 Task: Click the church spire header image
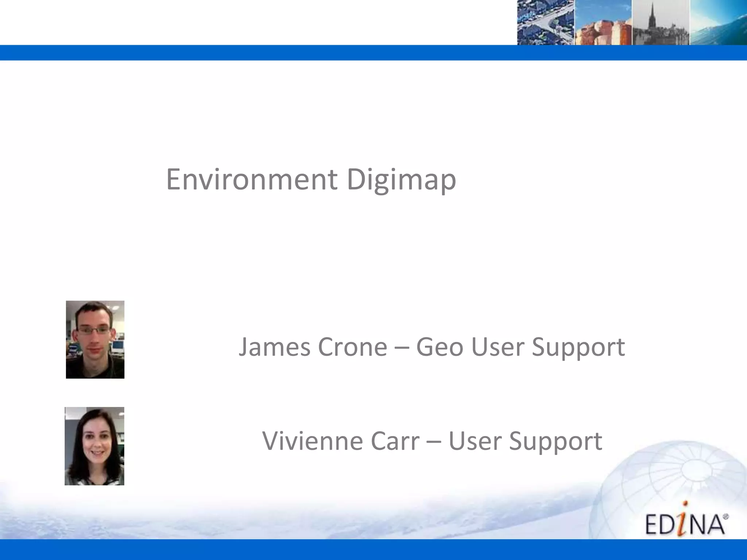pos(661,23)
